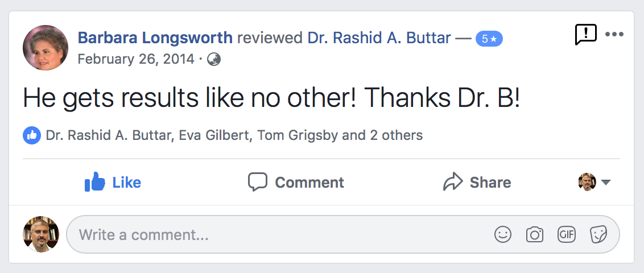Image resolution: width=644 pixels, height=273 pixels.
Task: Open the three-dots post options menu
Action: pyautogui.click(x=614, y=35)
